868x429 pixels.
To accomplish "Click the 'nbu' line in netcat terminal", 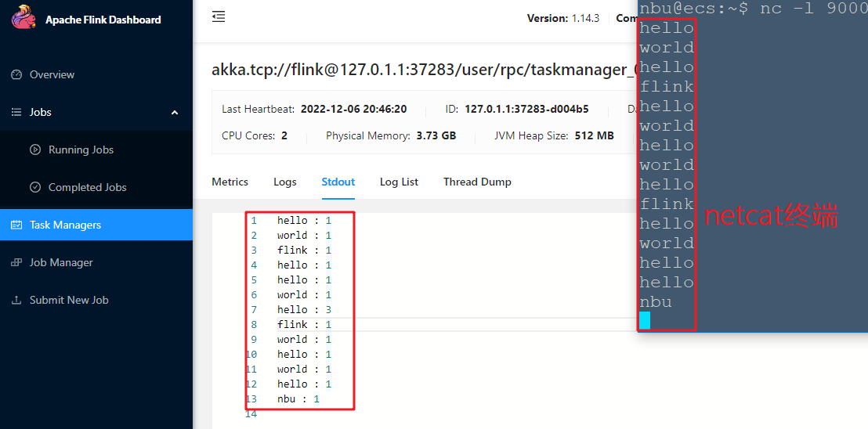I will tap(656, 302).
